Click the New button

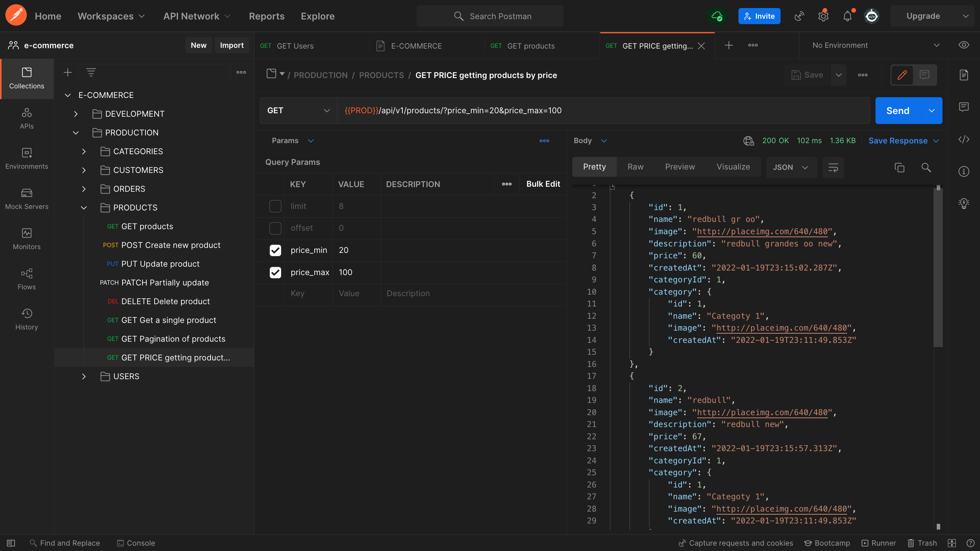199,45
